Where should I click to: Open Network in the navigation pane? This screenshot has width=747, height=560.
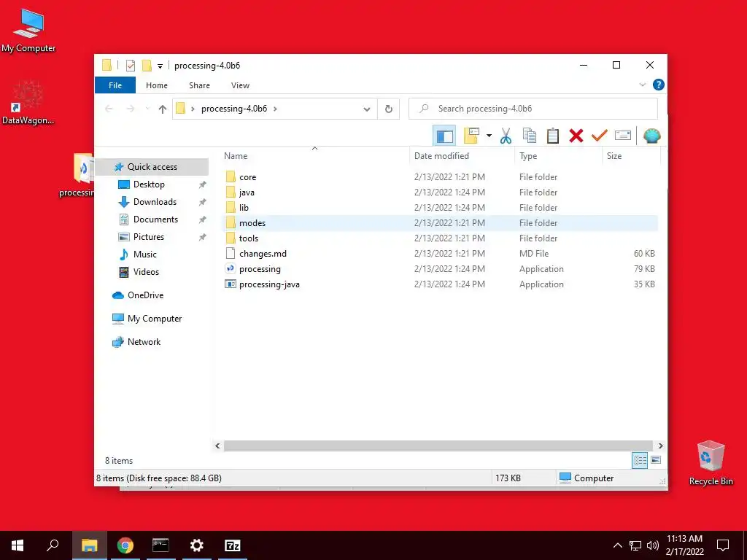point(144,342)
